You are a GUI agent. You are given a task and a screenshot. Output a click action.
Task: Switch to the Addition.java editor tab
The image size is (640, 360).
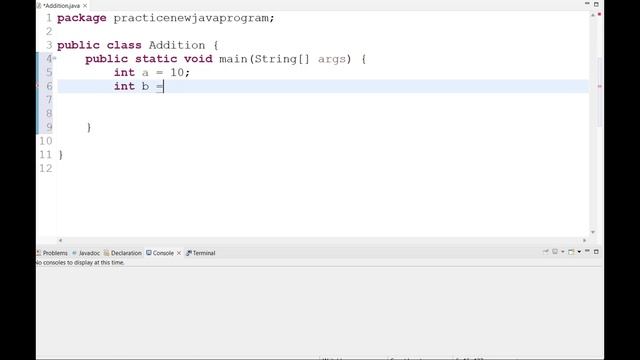[x=61, y=6]
